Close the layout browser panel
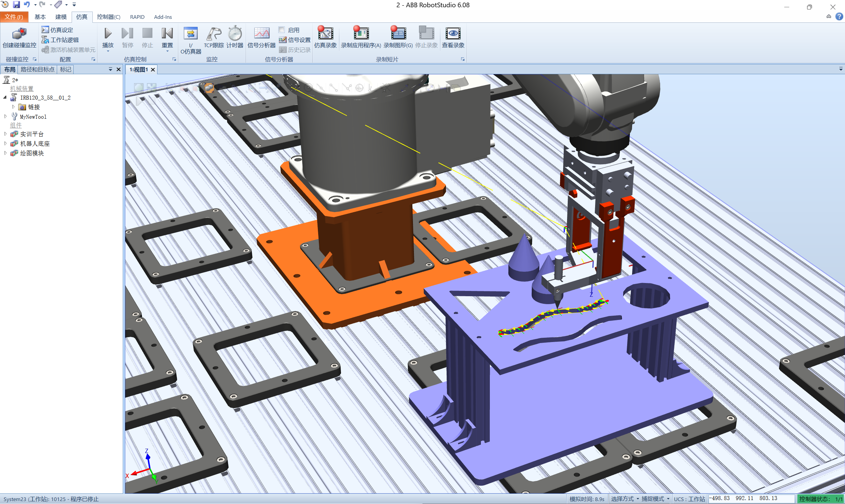The height and width of the screenshot is (504, 845). [x=118, y=69]
